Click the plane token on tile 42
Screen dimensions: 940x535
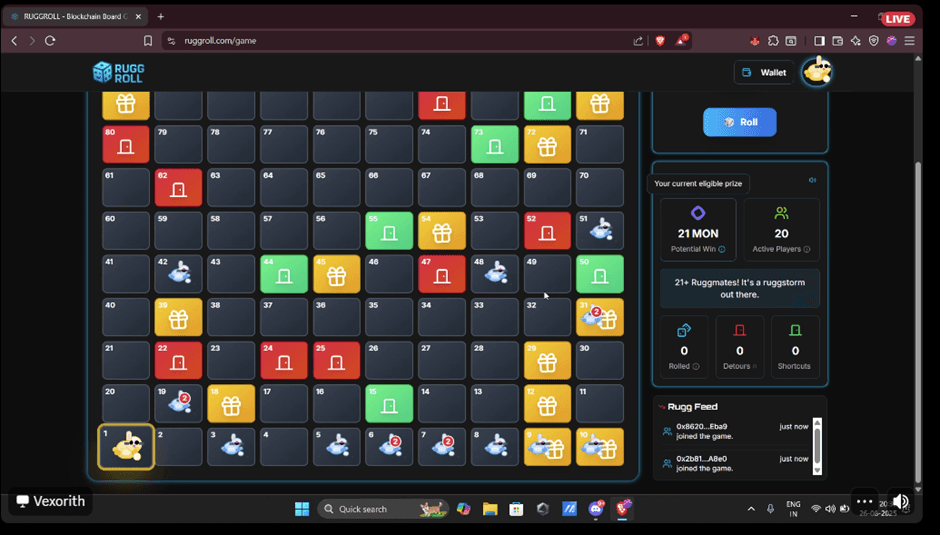[x=180, y=273]
